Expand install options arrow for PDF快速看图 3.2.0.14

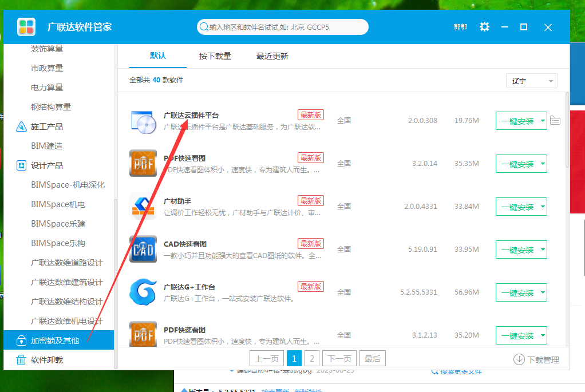[x=543, y=164]
